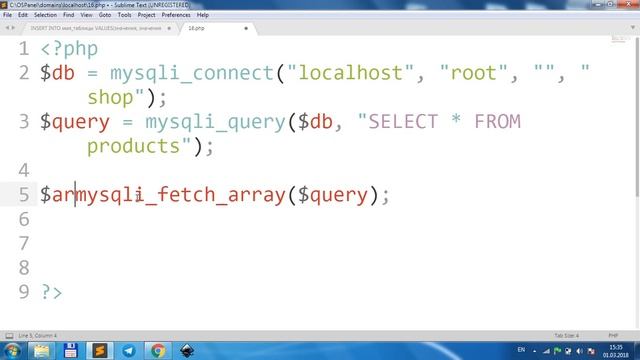This screenshot has height=360, width=640.
Task: Open the Find menu
Action: point(69,15)
